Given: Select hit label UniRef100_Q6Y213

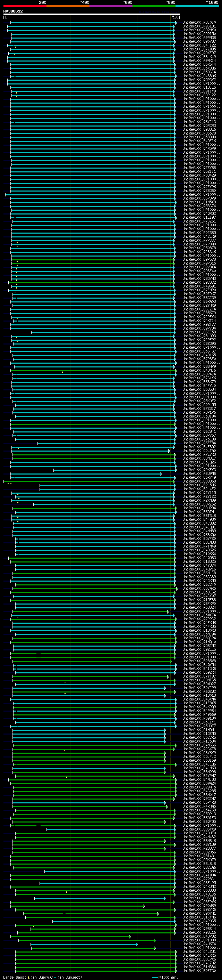Looking at the screenshot, I should (199, 122).
